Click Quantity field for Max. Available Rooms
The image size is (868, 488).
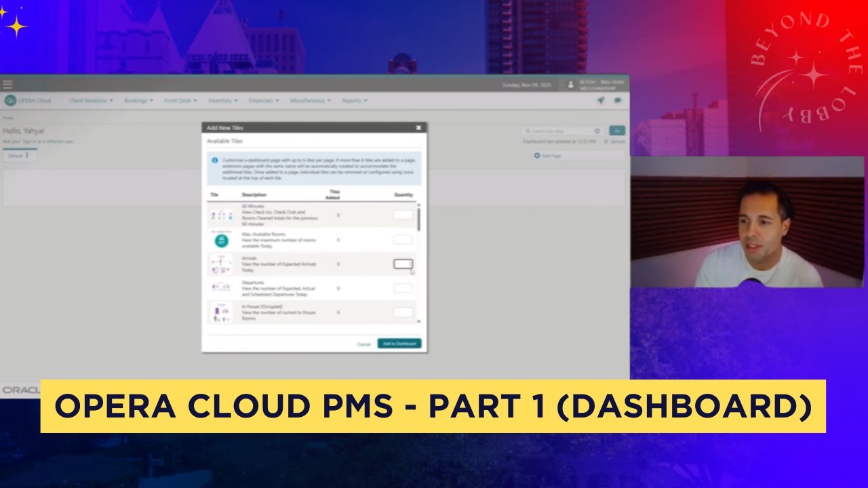[403, 239]
